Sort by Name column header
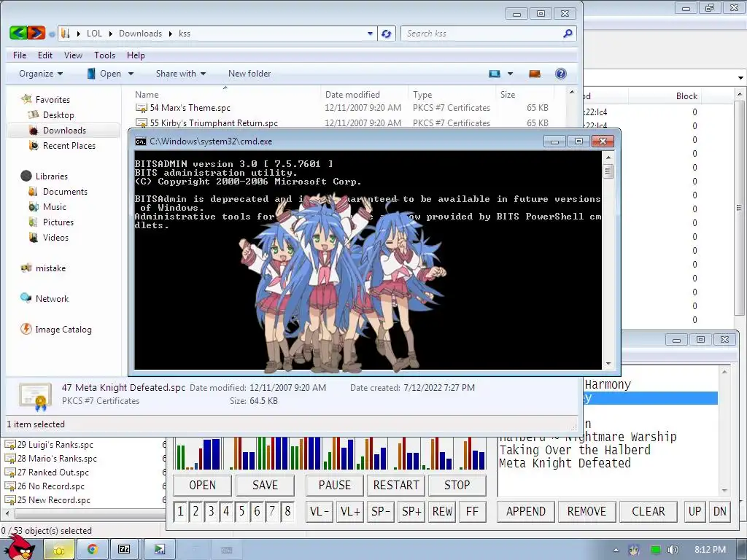This screenshot has width=747, height=560. click(x=147, y=94)
